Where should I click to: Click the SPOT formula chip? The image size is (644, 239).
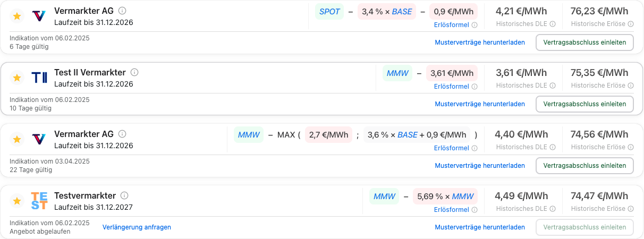pos(329,12)
